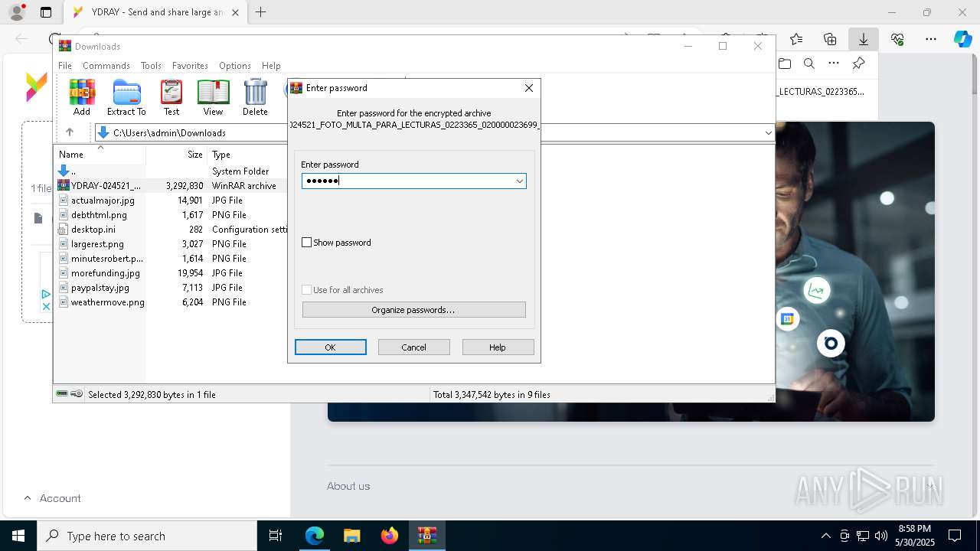Toggle the Show password checkbox
Image resolution: width=980 pixels, height=551 pixels.
[307, 243]
